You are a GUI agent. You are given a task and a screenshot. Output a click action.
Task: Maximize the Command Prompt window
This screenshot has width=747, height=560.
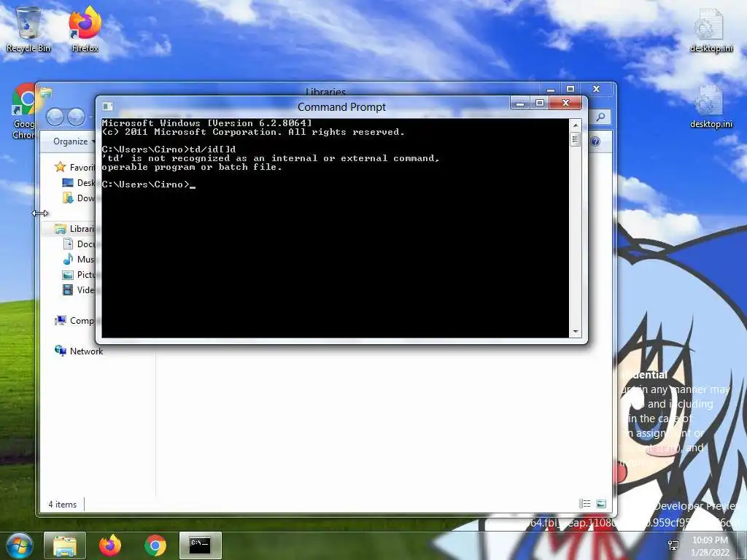[x=539, y=103]
